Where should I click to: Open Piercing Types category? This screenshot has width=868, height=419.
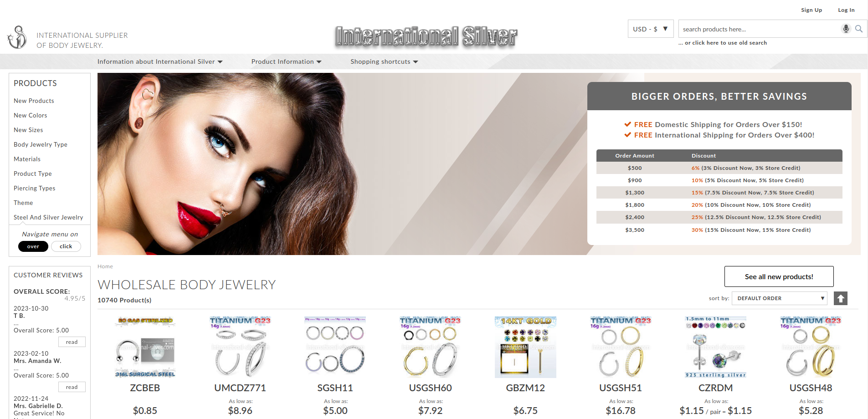point(35,188)
